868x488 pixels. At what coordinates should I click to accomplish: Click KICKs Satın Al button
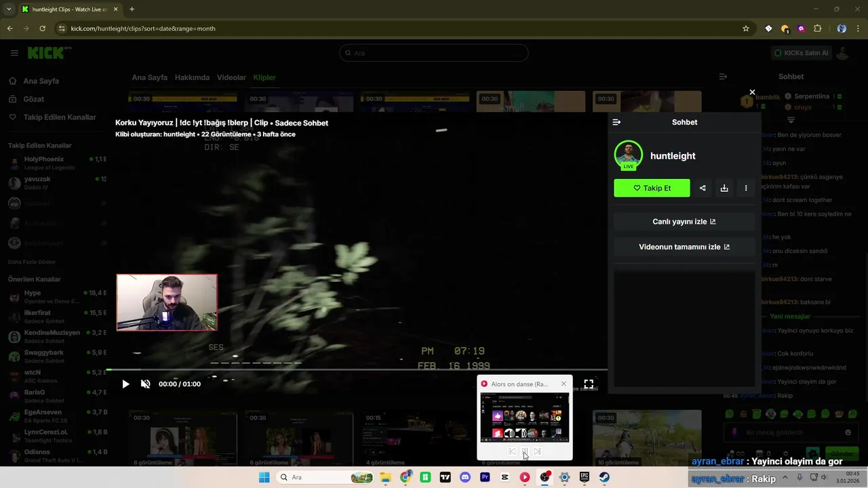[x=802, y=53]
